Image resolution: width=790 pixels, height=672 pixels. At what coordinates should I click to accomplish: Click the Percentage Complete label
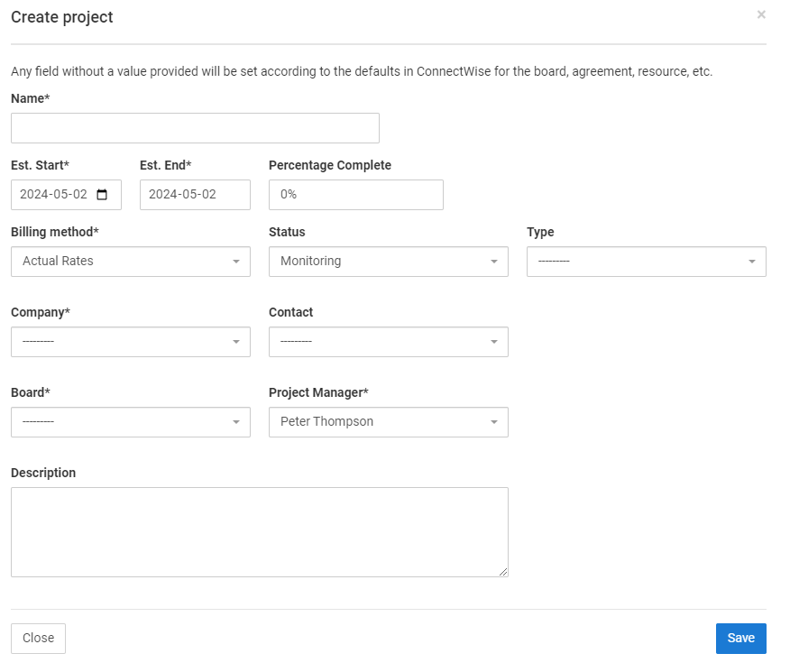pyautogui.click(x=330, y=165)
